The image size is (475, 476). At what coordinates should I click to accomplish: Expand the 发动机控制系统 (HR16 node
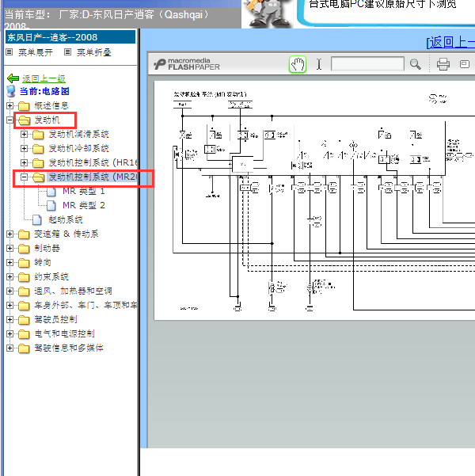(24, 162)
